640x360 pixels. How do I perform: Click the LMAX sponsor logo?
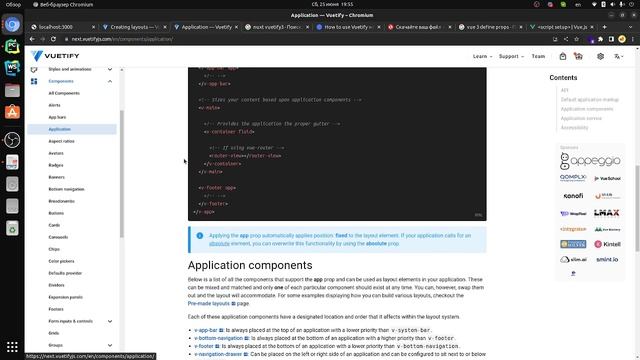click(x=607, y=213)
